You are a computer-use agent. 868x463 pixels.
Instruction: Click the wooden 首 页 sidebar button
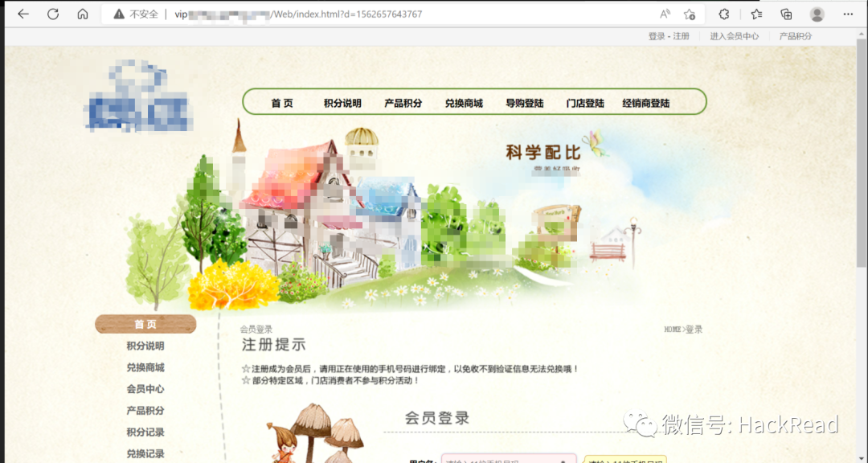click(145, 324)
